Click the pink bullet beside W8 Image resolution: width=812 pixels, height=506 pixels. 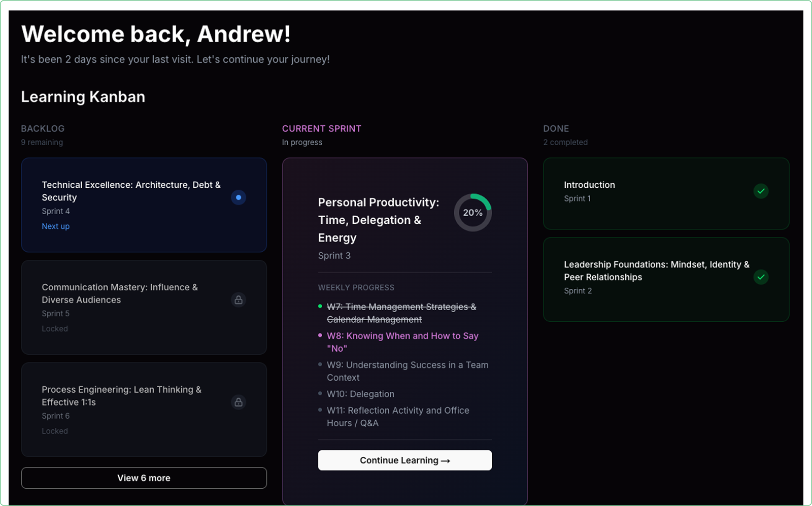point(320,335)
